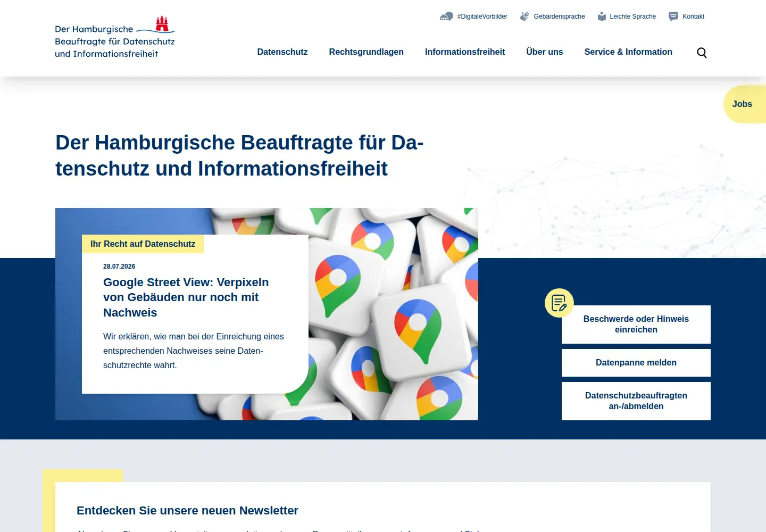This screenshot has height=532, width=766.
Task: Click the main page heading text
Action: [239, 155]
